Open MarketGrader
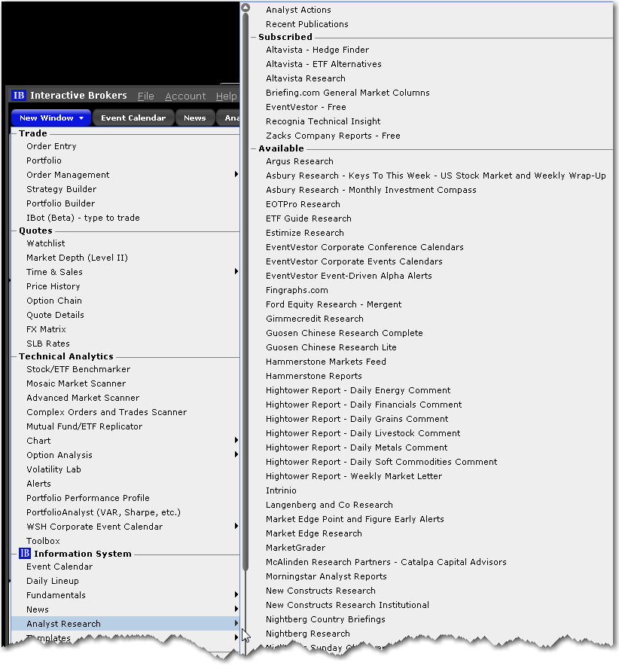 (296, 548)
